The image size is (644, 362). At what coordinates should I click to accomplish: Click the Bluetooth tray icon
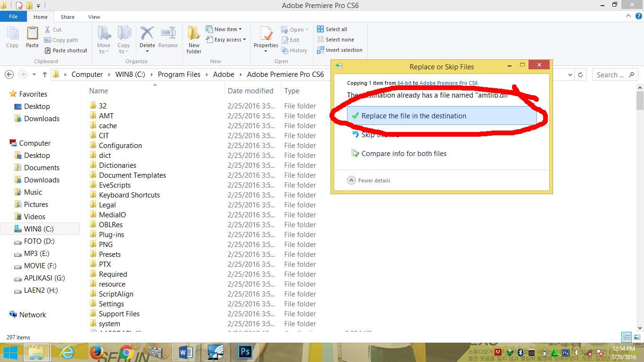520,353
